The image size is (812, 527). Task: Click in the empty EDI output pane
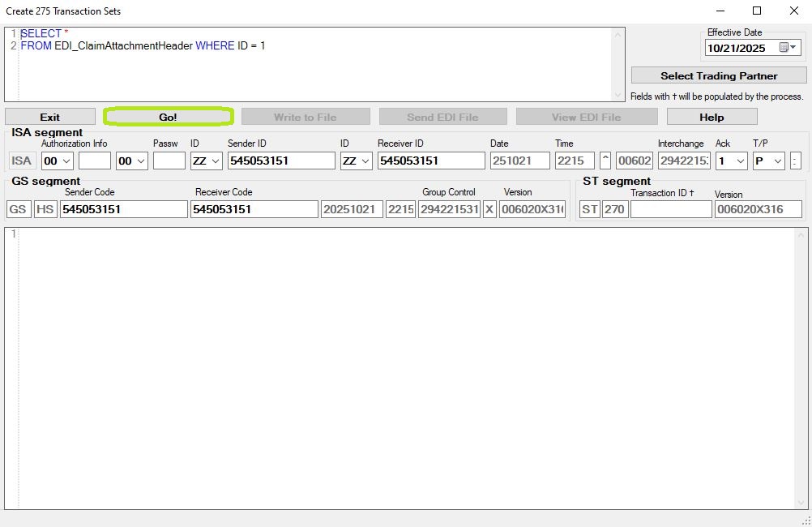coord(407,368)
